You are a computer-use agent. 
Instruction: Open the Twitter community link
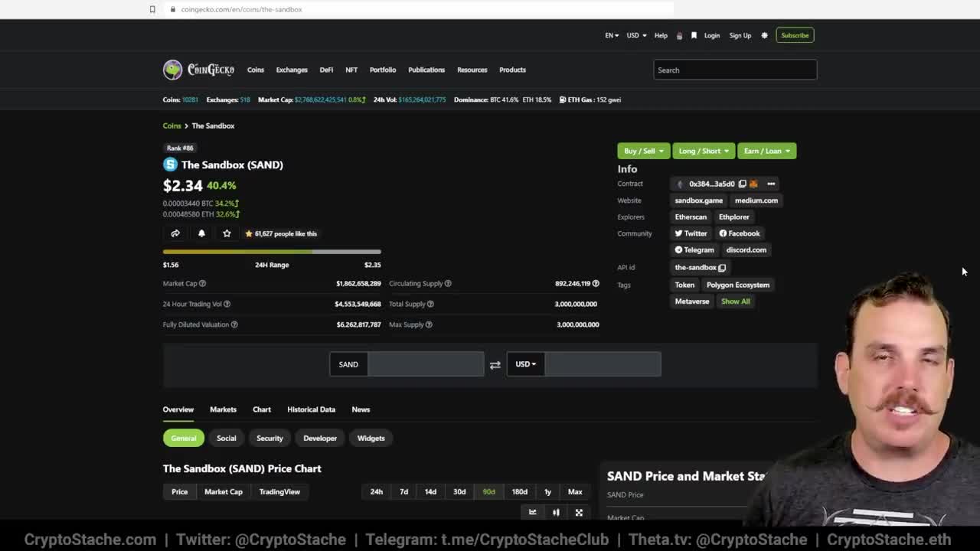pyautogui.click(x=691, y=233)
